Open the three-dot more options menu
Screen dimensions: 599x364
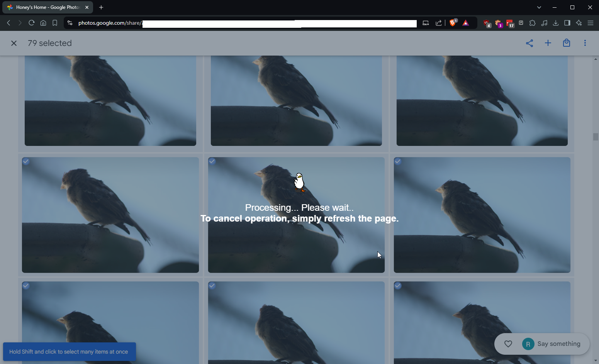(585, 43)
